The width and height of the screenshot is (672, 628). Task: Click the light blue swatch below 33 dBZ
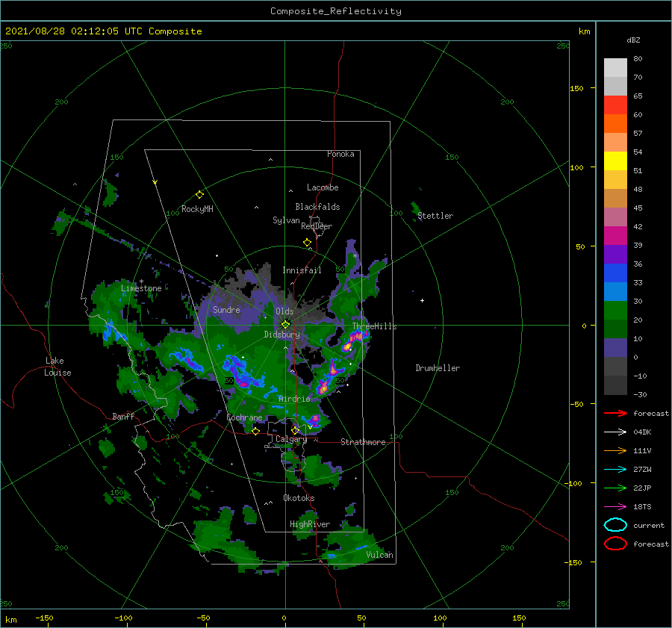615,291
